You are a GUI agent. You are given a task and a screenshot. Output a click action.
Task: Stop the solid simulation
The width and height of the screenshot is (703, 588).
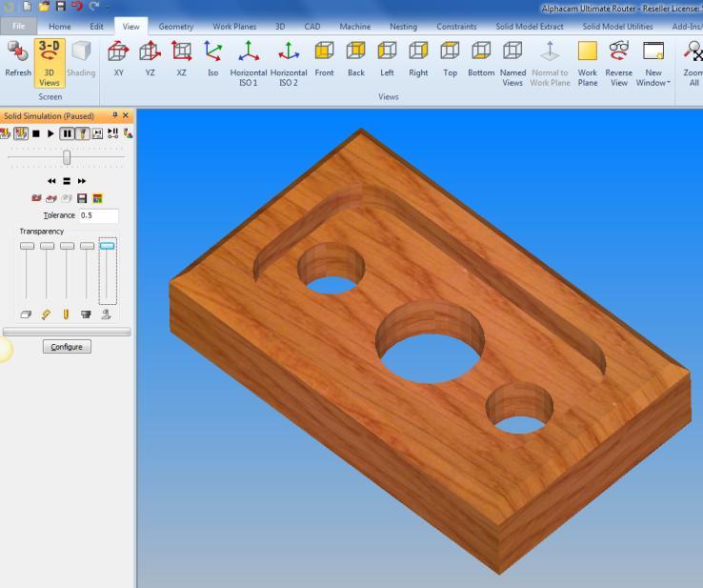[36, 133]
